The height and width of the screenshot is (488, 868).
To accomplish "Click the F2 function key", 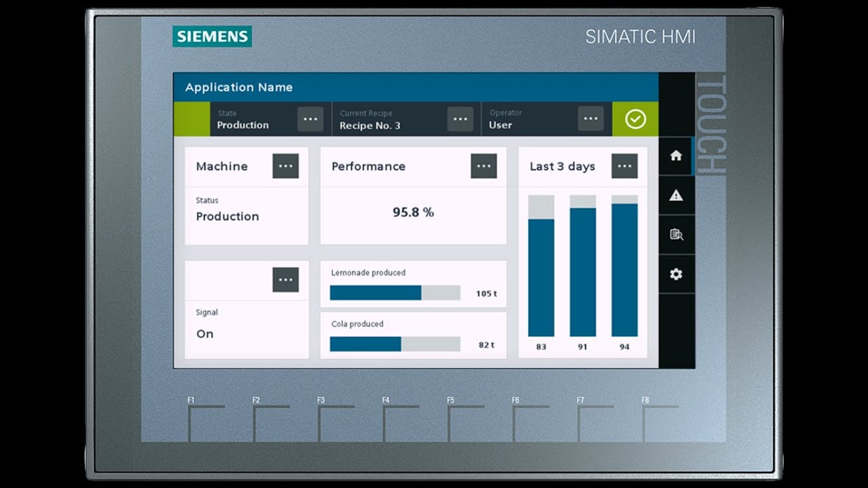I will click(271, 420).
